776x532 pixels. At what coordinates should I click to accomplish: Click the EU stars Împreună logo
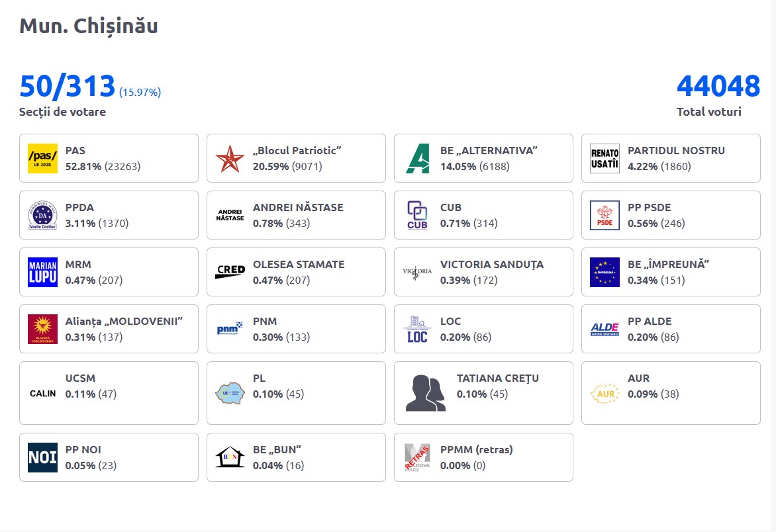(x=605, y=272)
